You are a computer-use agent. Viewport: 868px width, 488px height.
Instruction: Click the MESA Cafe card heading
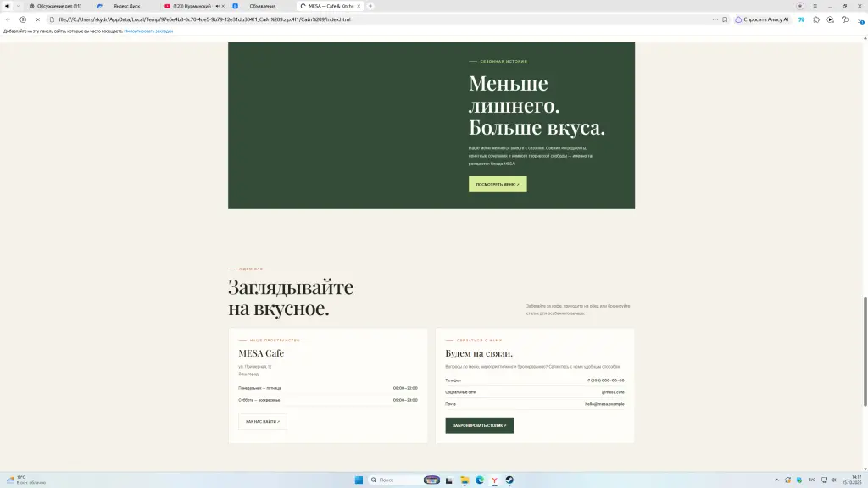pos(261,353)
